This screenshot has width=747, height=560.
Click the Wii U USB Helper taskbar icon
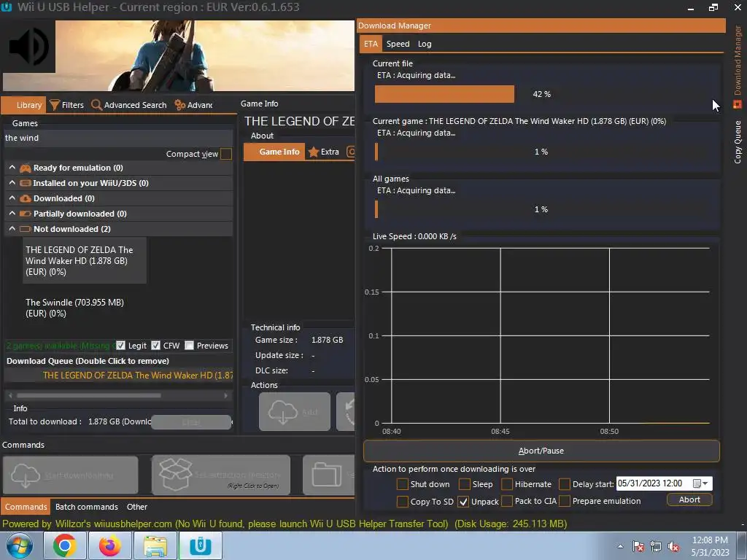click(x=201, y=545)
